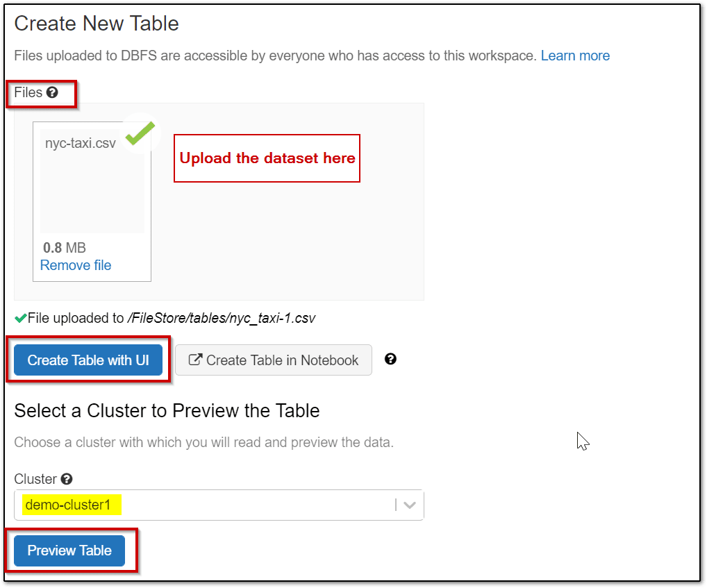Click the checkmark beside the uploaded file path
This screenshot has height=588, width=707.
(x=19, y=317)
